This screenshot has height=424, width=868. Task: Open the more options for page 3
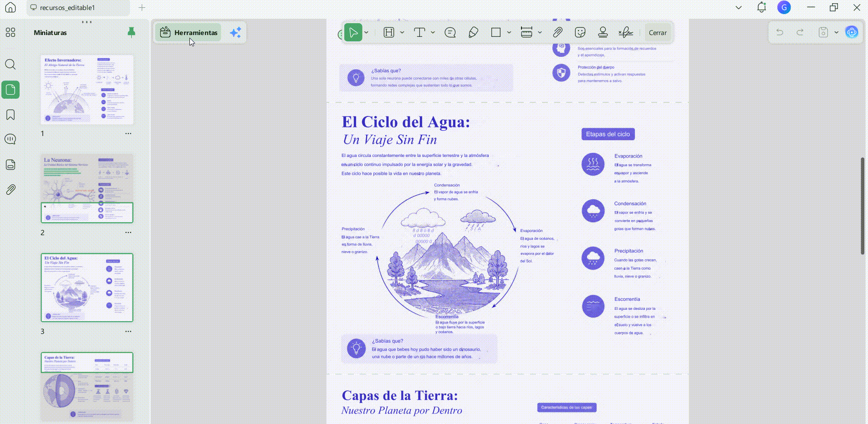tap(128, 332)
